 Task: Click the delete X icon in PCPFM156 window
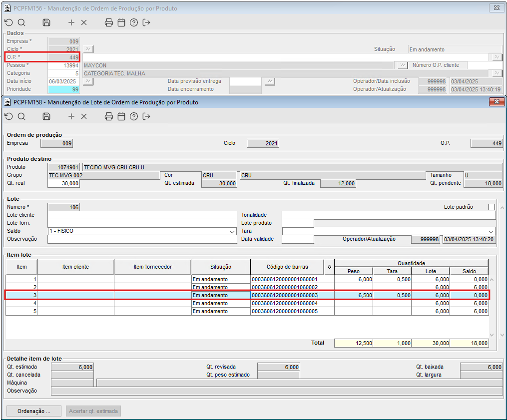click(x=84, y=22)
